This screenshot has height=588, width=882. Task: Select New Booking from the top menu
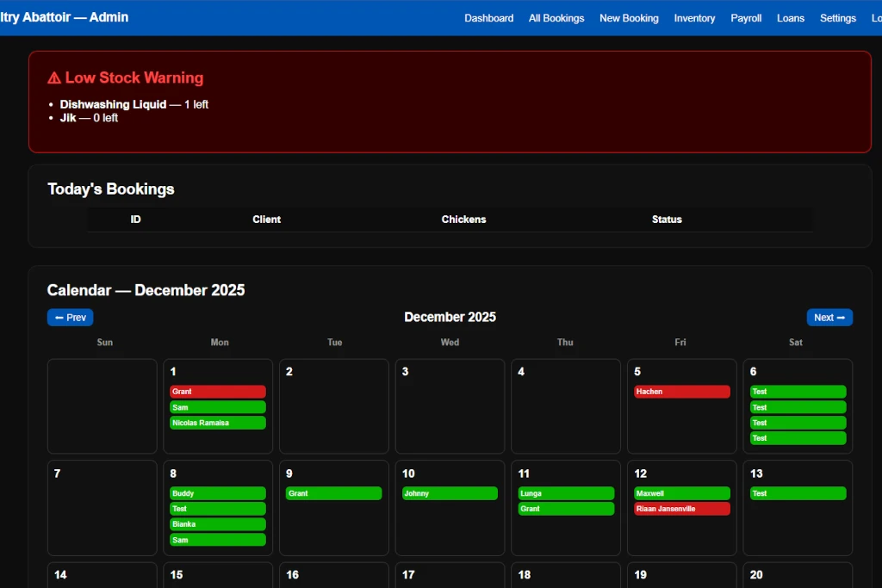pos(629,18)
